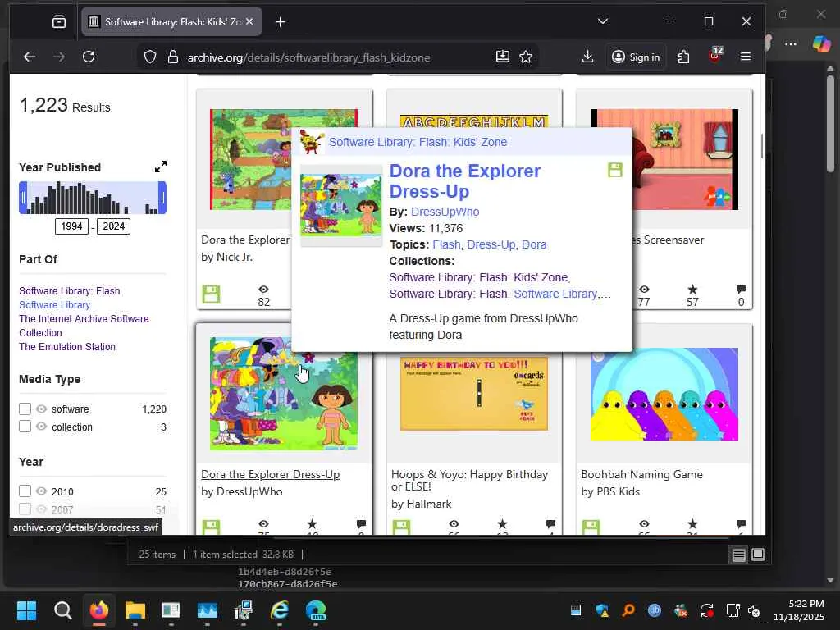Screen dimensions: 840x630
Task: Open the Dora topic link
Action: click(534, 244)
